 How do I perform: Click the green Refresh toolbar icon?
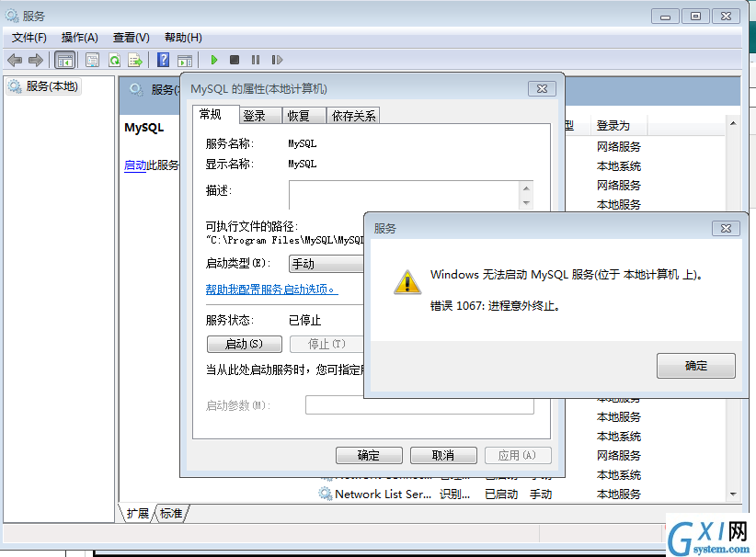(114, 61)
